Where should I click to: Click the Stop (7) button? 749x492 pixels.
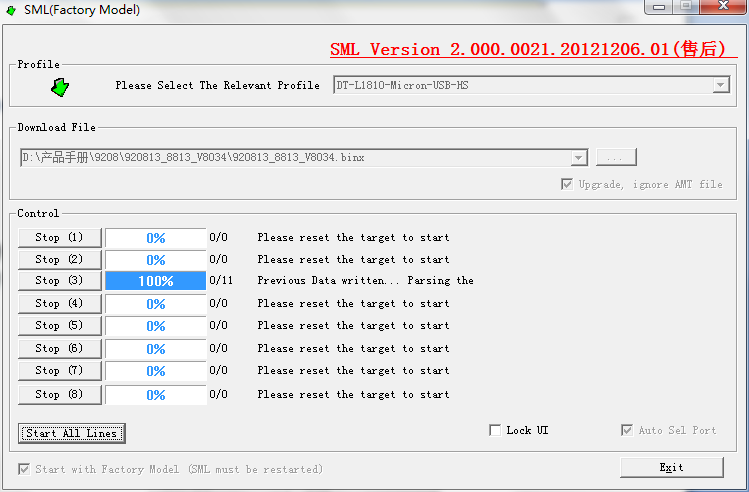pyautogui.click(x=60, y=370)
